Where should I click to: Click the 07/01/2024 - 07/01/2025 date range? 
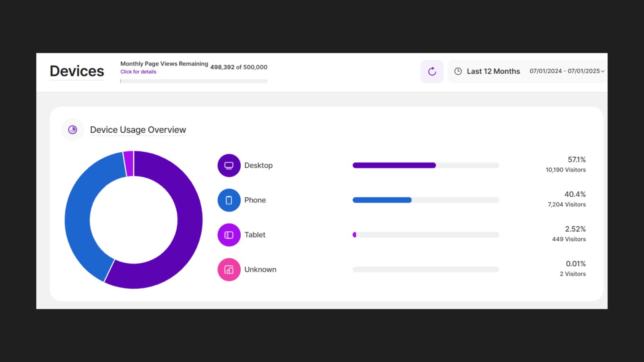click(564, 71)
